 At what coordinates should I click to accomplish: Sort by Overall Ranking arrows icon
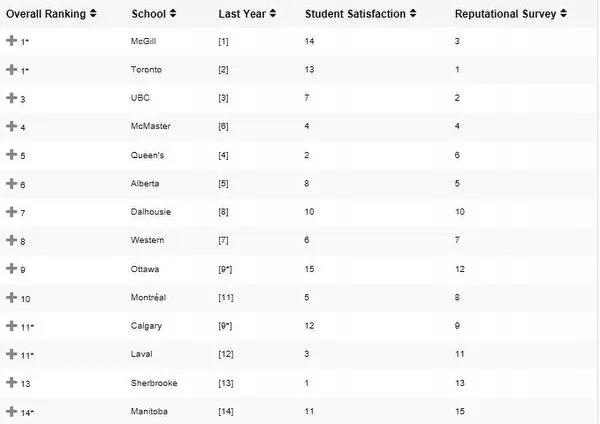tap(93, 13)
